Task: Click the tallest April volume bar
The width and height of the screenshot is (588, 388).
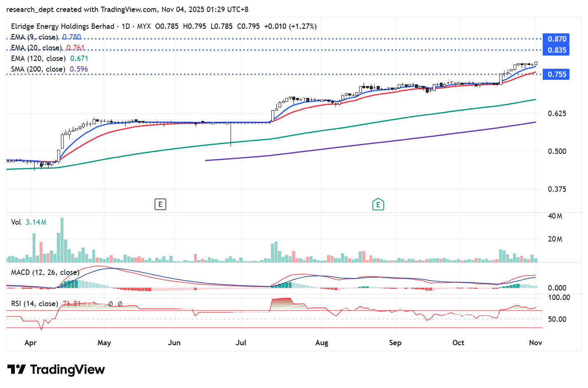Action: pos(62,239)
